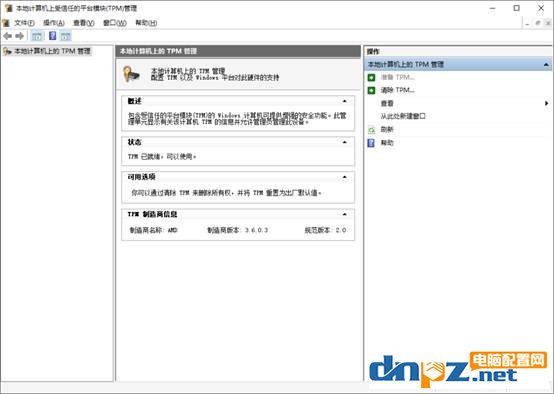Click the 清除 TPM... action
Image resolution: width=554 pixels, height=394 pixels.
pos(397,90)
